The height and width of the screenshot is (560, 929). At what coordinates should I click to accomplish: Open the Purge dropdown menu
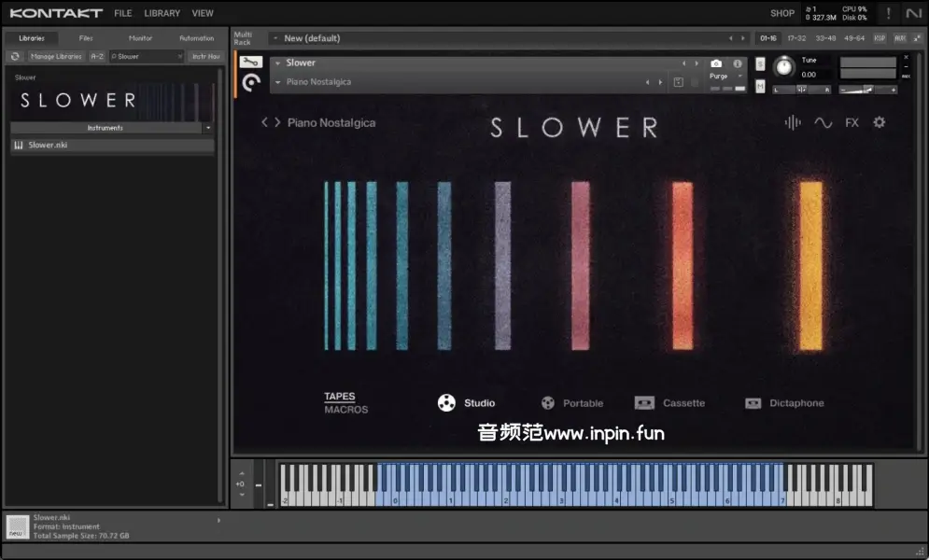pos(725,77)
